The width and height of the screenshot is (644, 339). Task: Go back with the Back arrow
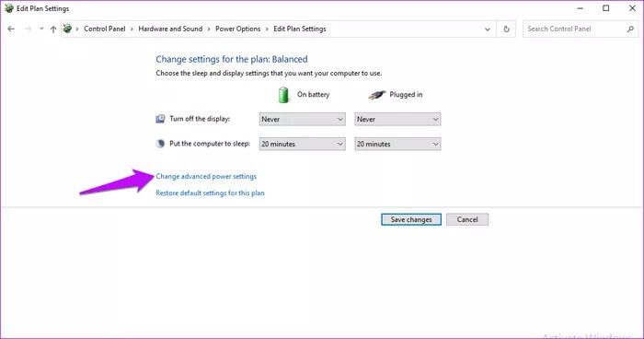click(11, 29)
